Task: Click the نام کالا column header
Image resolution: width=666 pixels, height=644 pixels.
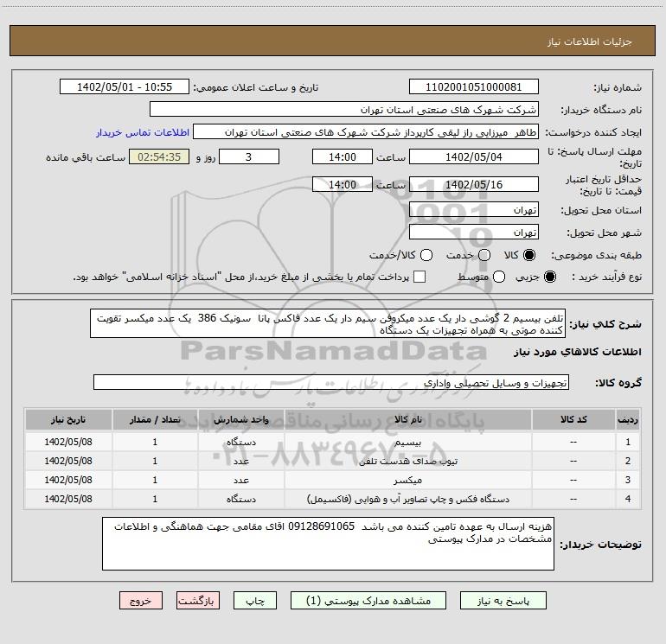Action: point(407,420)
